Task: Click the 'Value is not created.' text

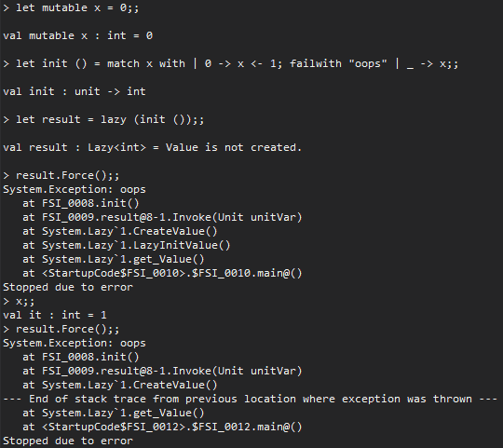Action: point(234,147)
